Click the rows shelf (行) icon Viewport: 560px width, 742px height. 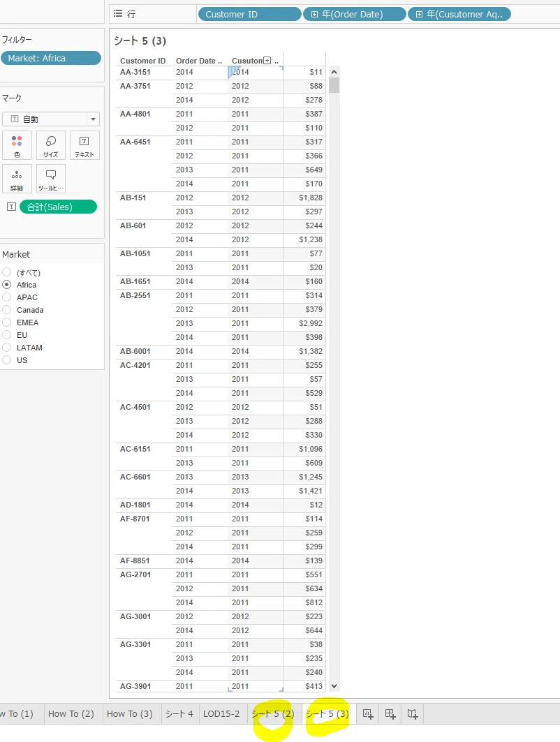coord(118,14)
